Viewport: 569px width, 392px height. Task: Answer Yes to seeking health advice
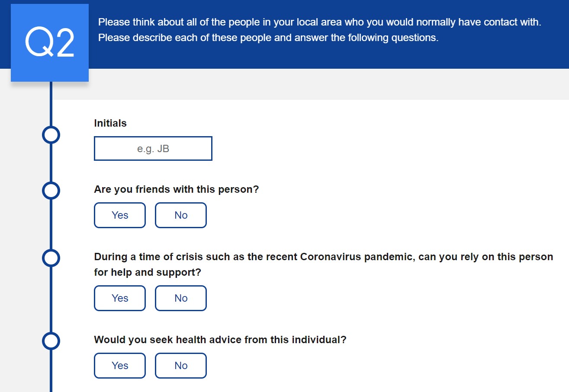120,366
